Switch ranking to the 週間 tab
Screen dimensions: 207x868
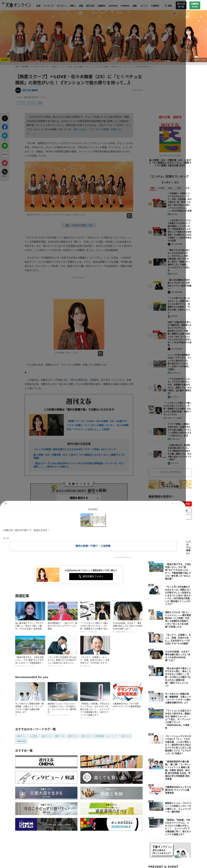170,188
